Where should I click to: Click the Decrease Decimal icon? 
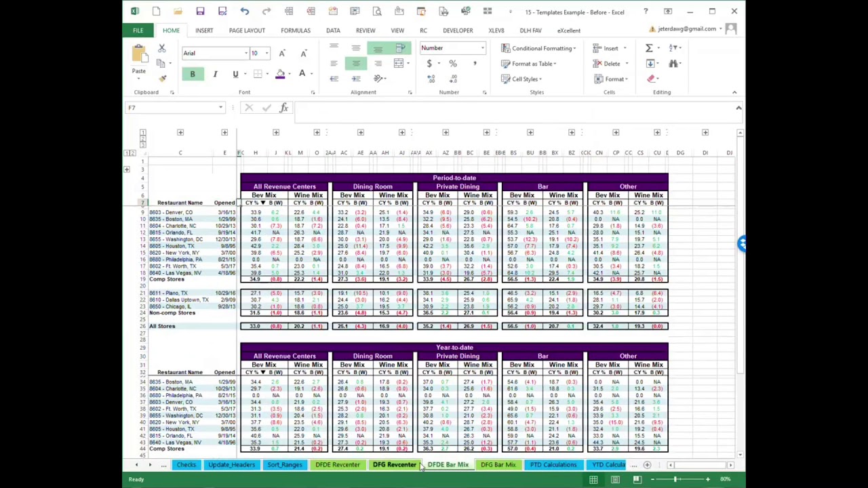pos(452,79)
